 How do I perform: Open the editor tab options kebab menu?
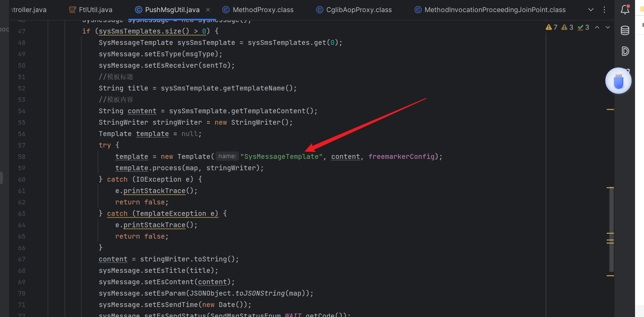(604, 10)
